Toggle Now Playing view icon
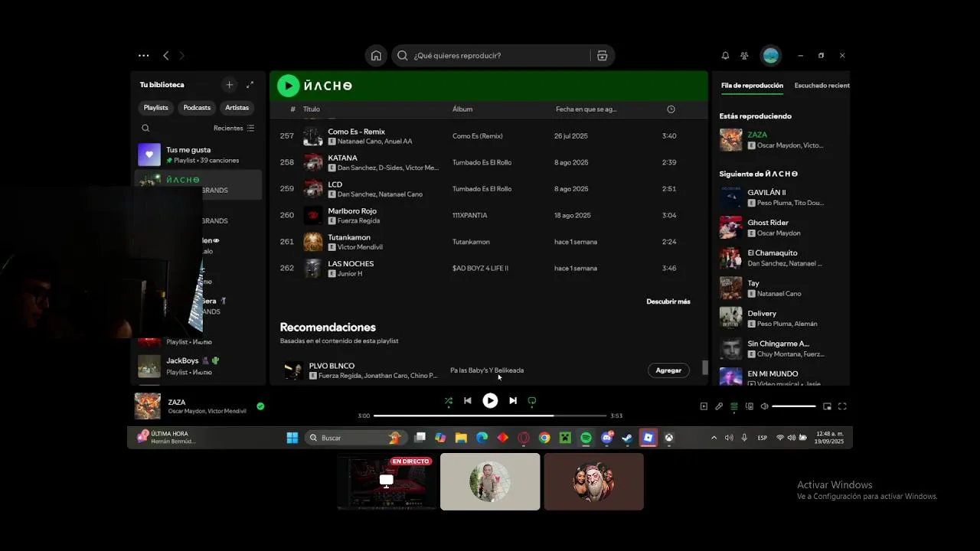The height and width of the screenshot is (551, 980). tap(704, 406)
